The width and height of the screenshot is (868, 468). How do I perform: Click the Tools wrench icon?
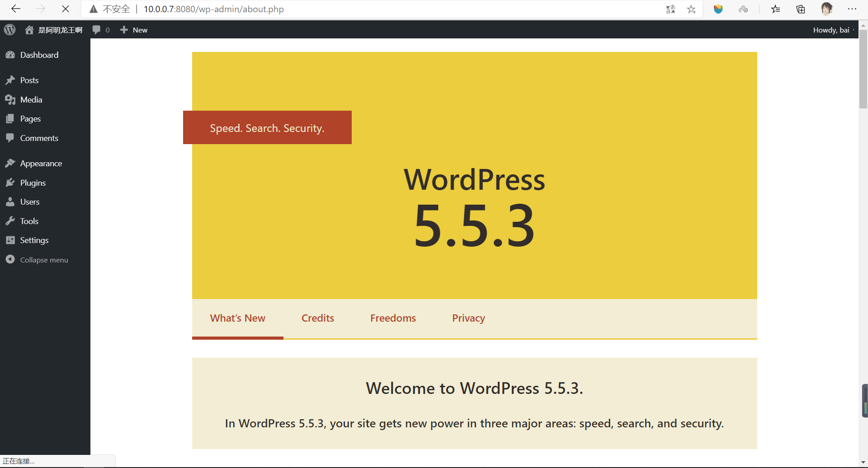click(x=10, y=221)
